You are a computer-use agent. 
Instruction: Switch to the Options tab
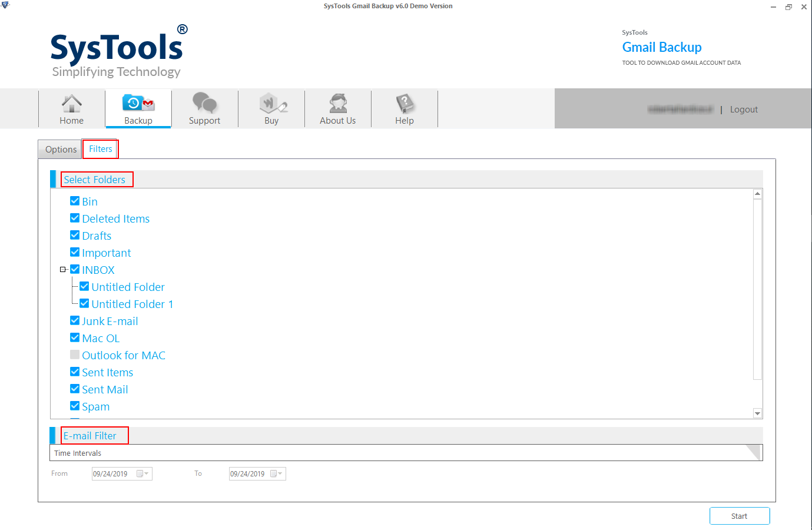point(61,150)
